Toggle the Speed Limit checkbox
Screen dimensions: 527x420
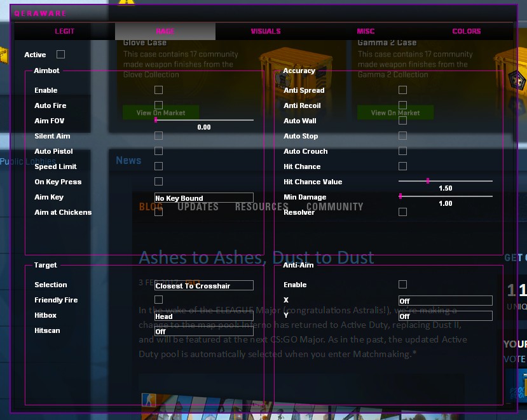pos(159,166)
